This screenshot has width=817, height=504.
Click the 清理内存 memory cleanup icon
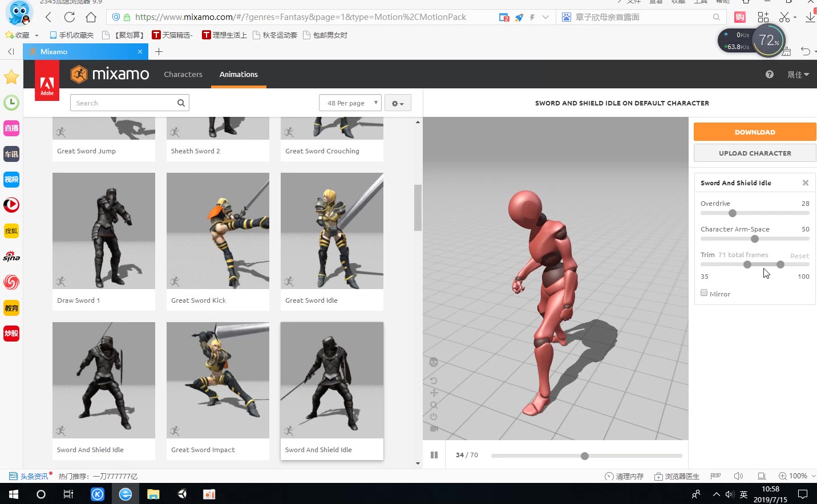click(x=610, y=475)
